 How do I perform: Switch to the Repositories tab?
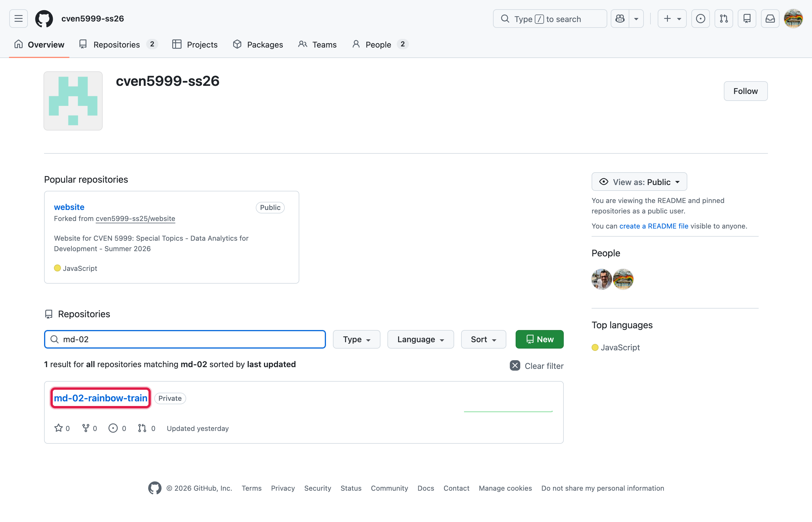click(x=118, y=44)
